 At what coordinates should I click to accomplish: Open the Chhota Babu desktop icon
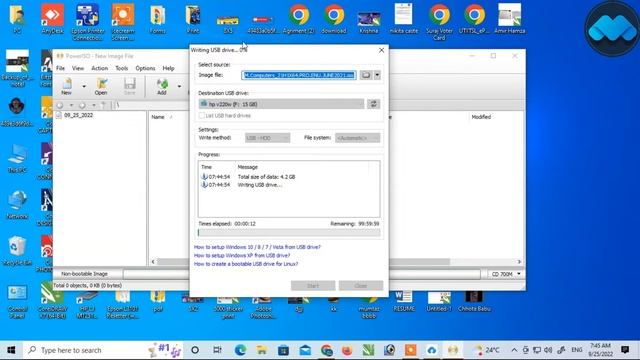click(x=474, y=301)
